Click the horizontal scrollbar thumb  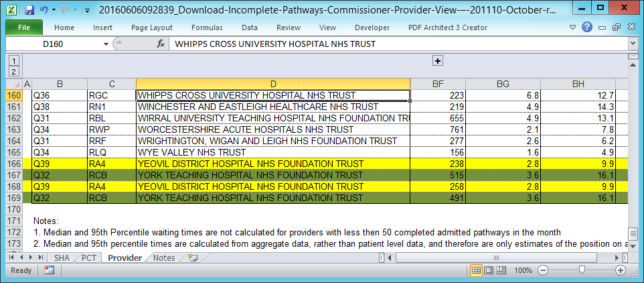pos(496,258)
